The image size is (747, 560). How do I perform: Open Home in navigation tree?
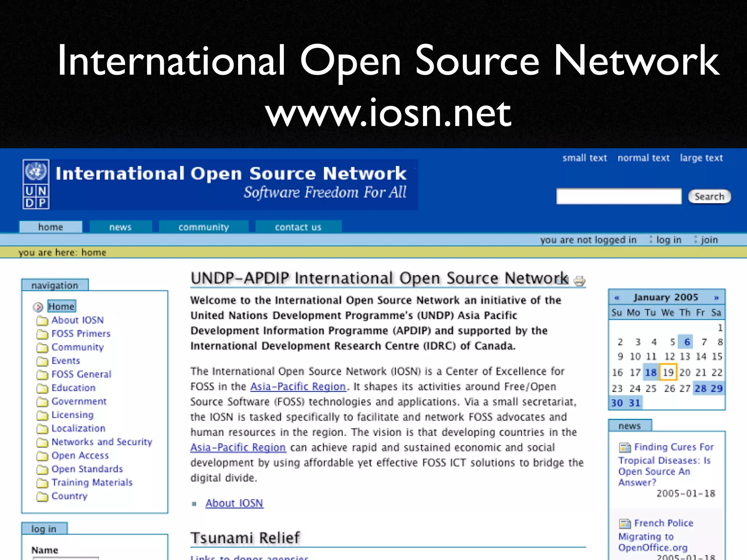click(x=61, y=307)
